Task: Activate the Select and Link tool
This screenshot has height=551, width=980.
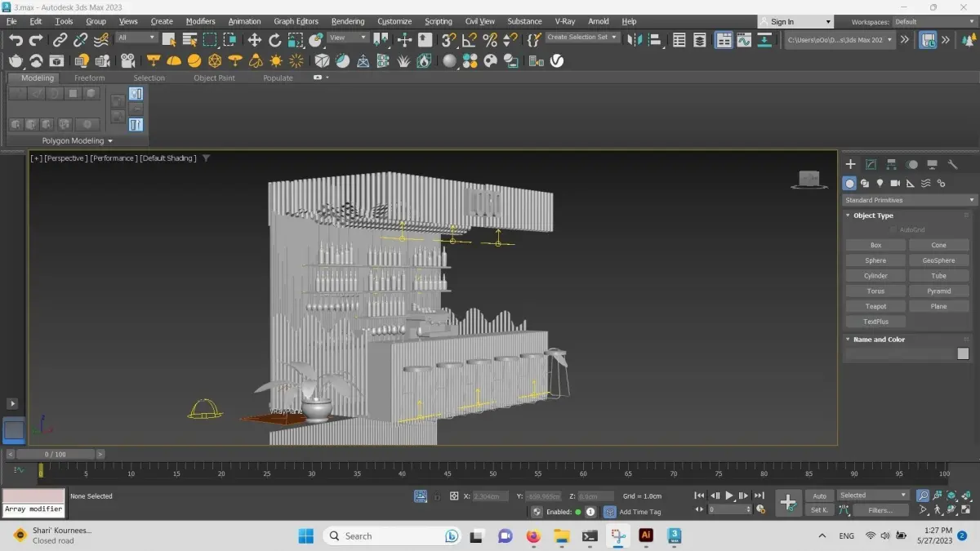Action: tap(60, 39)
